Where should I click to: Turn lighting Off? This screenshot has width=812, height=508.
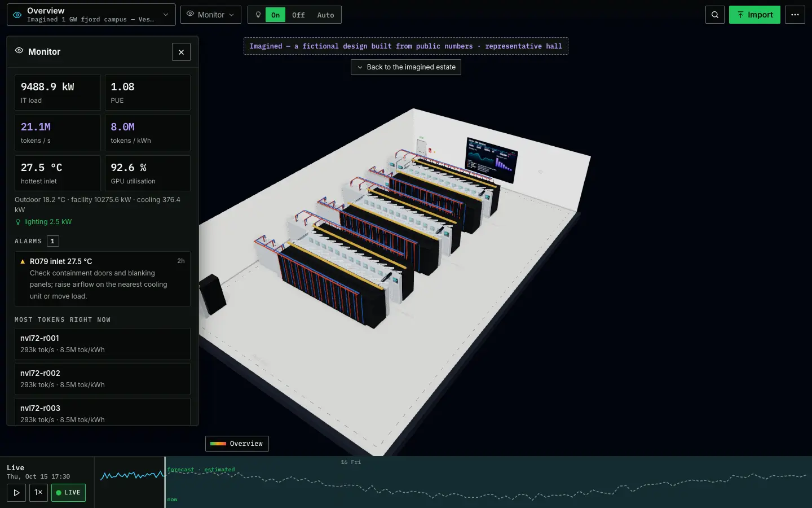(x=298, y=15)
